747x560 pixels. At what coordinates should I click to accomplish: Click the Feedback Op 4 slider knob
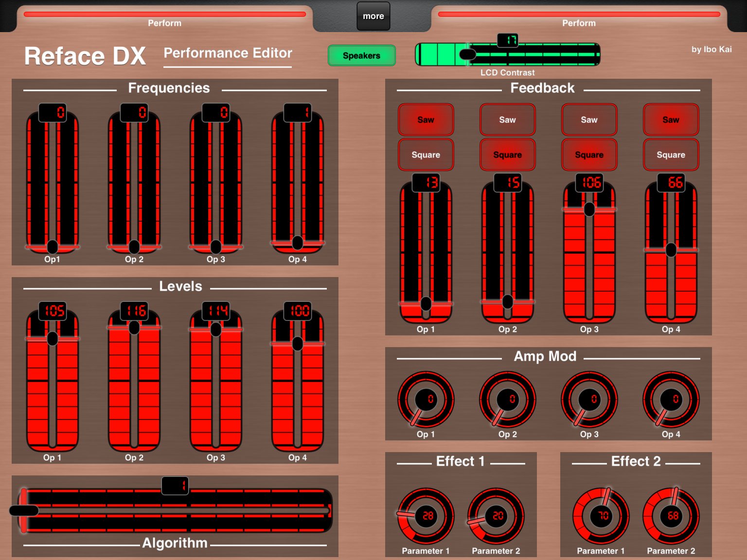pos(671,250)
